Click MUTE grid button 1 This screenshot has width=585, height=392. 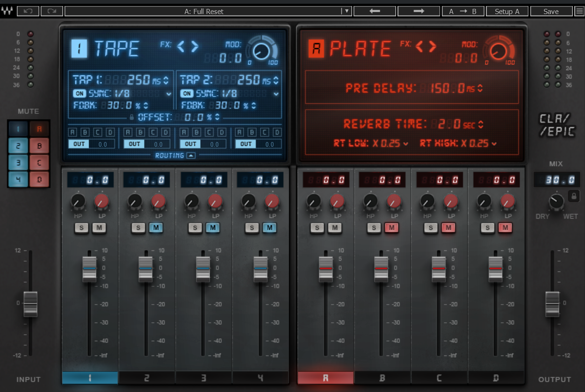click(x=18, y=129)
